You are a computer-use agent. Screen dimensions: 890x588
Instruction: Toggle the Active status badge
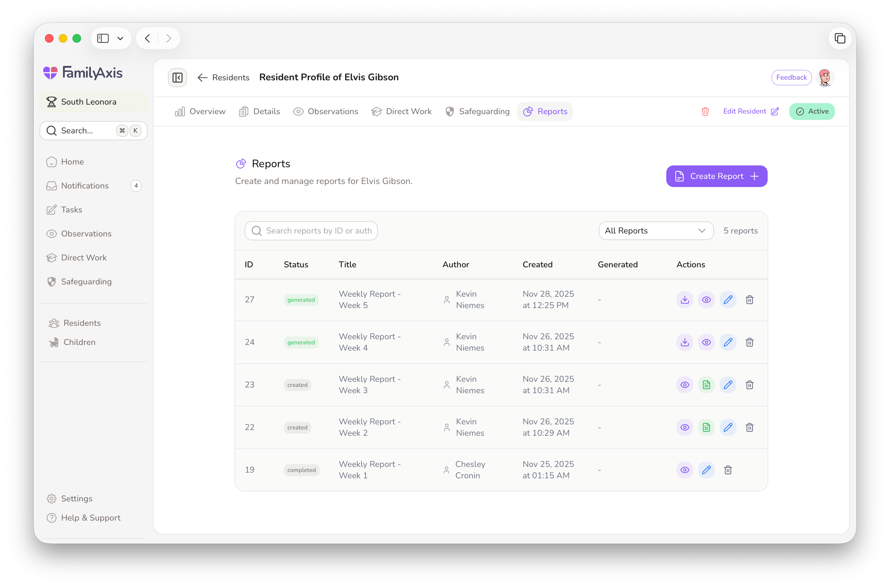point(811,111)
